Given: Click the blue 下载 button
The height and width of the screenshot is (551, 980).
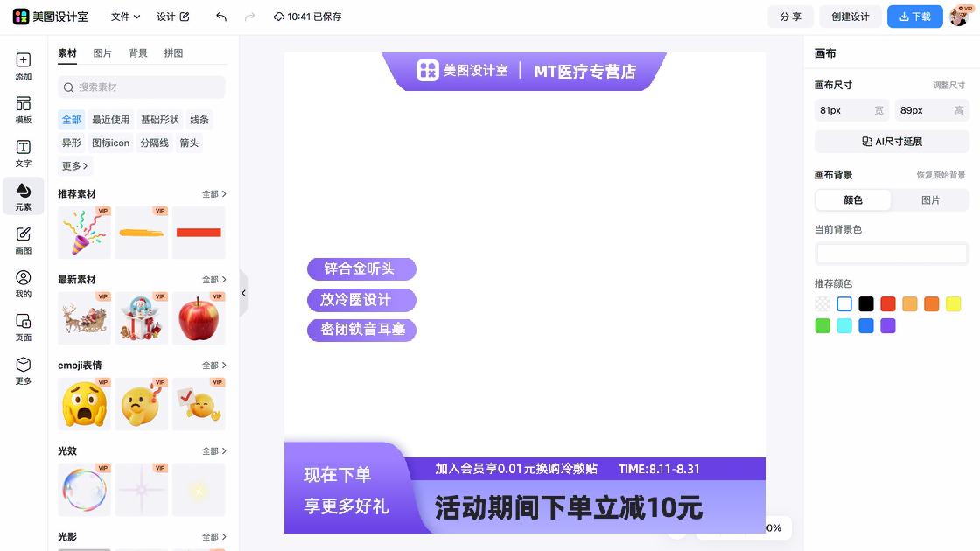Looking at the screenshot, I should tap(915, 17).
